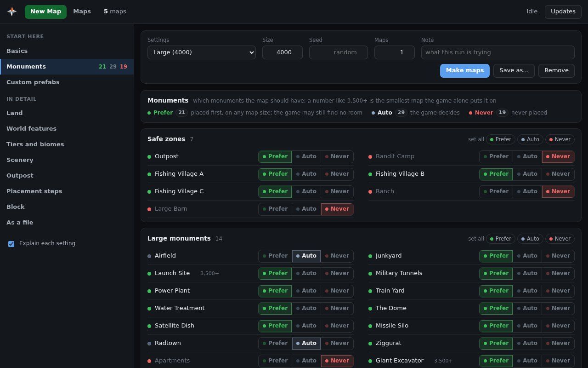Open the Settings size preset dropdown

click(x=202, y=52)
